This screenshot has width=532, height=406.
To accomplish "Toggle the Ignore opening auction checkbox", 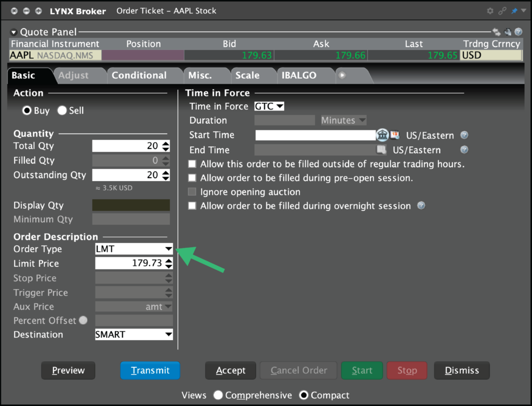I will coord(192,192).
